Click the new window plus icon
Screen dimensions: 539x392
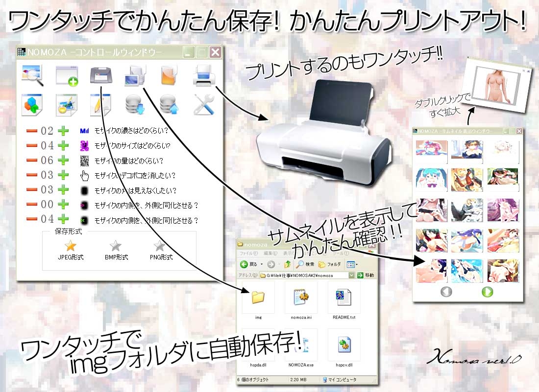(67, 75)
